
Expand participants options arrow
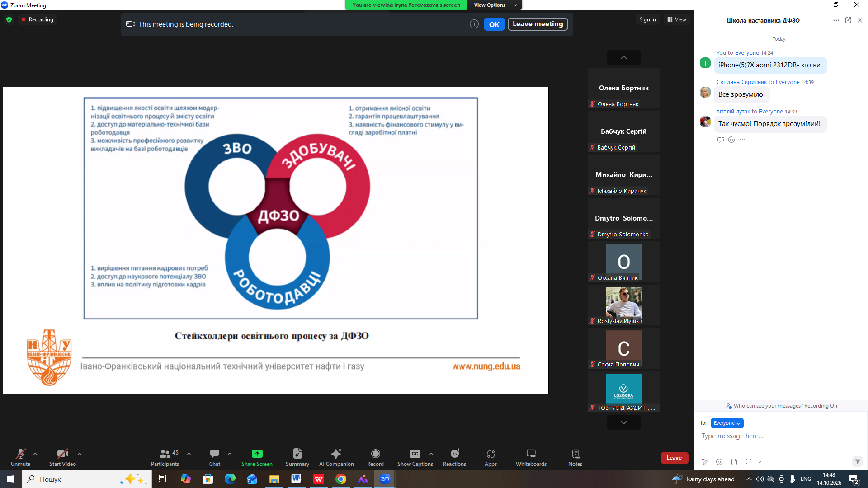click(189, 453)
